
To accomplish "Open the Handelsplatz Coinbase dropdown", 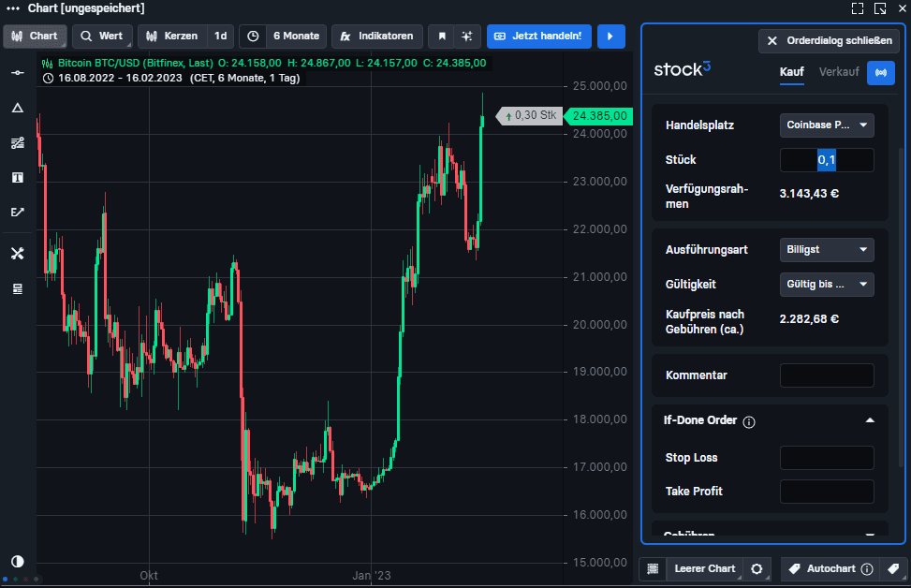I will tap(827, 125).
